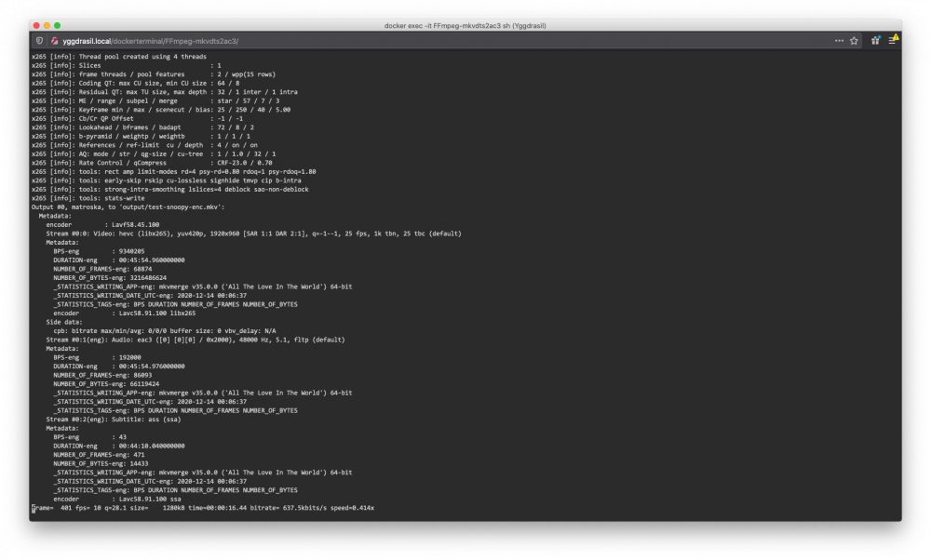
Task: Click 'encoder : Lavc58.91.100 libx265' line
Action: [124, 313]
